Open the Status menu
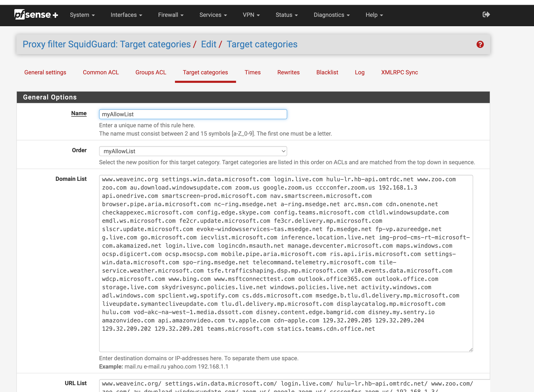The height and width of the screenshot is (392, 534). 287,15
